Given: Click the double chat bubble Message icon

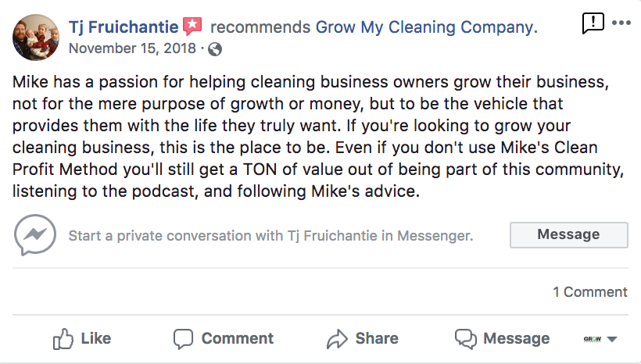Looking at the screenshot, I should (465, 338).
